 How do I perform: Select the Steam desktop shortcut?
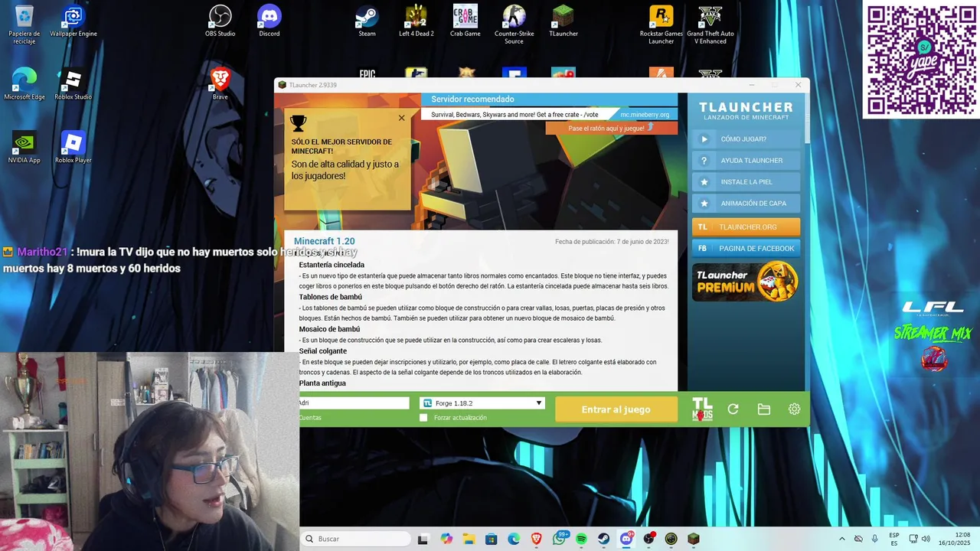367,21
